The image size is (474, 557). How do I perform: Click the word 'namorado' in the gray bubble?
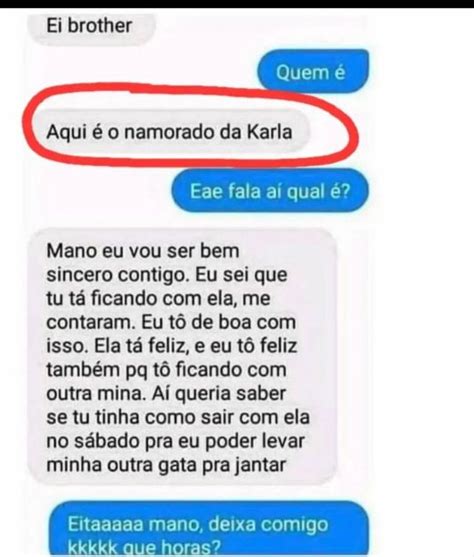coord(169,132)
